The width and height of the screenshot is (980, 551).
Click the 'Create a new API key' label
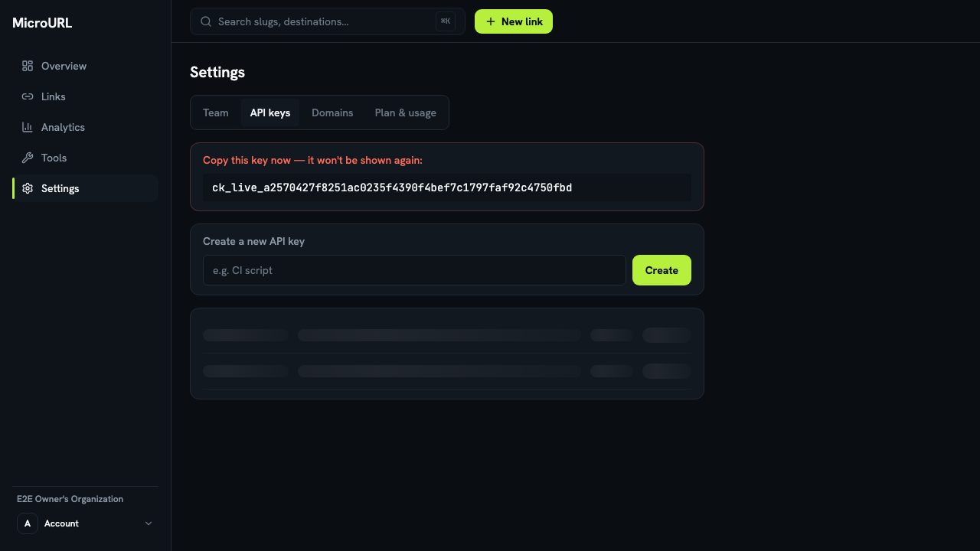(253, 241)
